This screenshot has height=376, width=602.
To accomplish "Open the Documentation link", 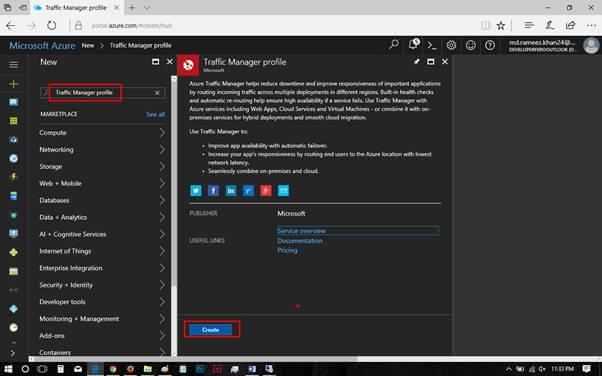I will (x=300, y=241).
